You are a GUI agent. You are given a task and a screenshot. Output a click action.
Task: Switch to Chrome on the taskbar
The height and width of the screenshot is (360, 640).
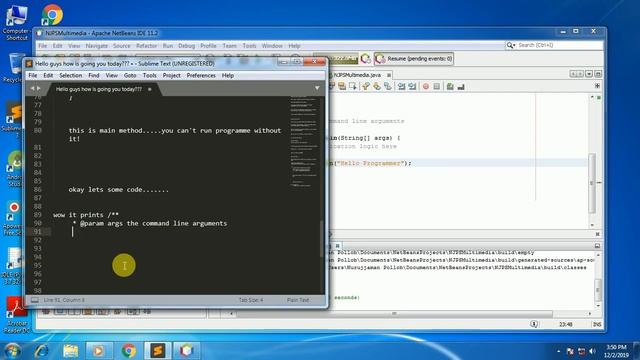(128, 351)
